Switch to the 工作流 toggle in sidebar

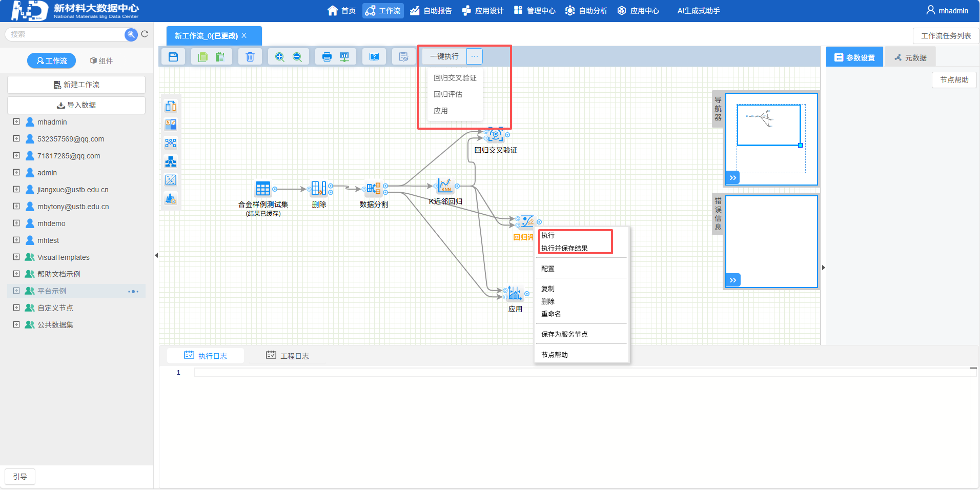51,60
